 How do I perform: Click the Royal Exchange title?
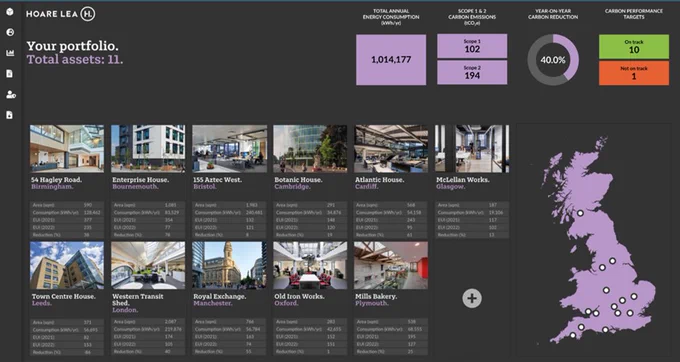click(x=220, y=297)
